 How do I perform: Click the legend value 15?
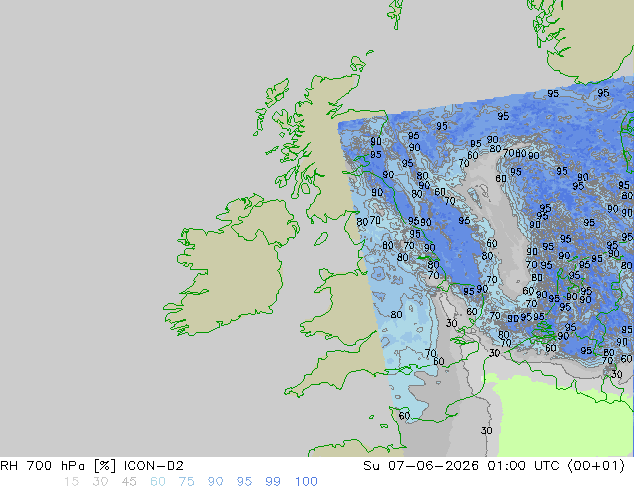71,482
